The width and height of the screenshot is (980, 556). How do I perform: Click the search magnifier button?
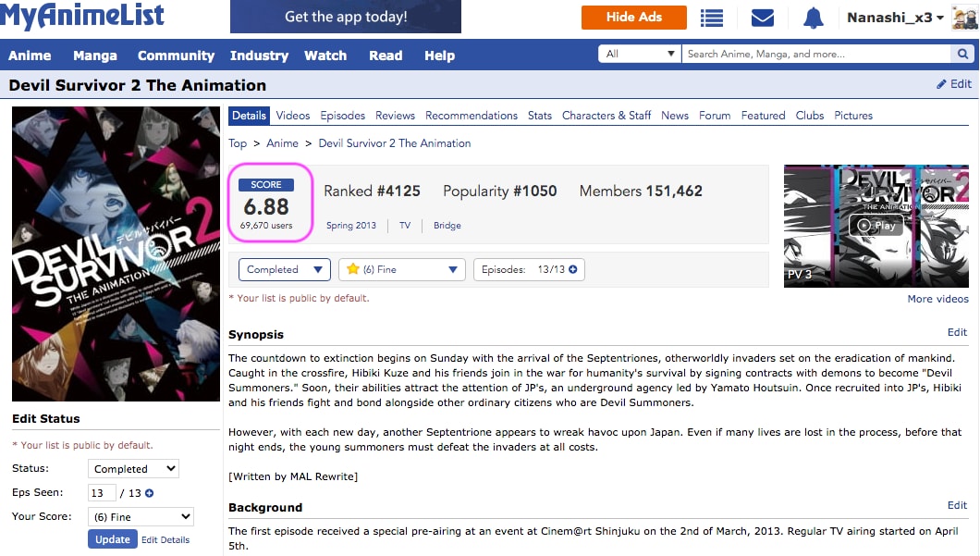962,55
